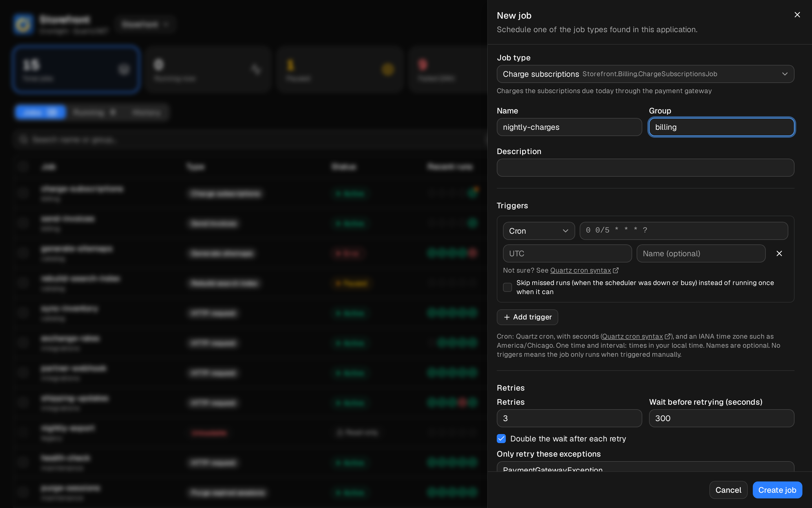Click the Name field with nightly-charges

569,127
